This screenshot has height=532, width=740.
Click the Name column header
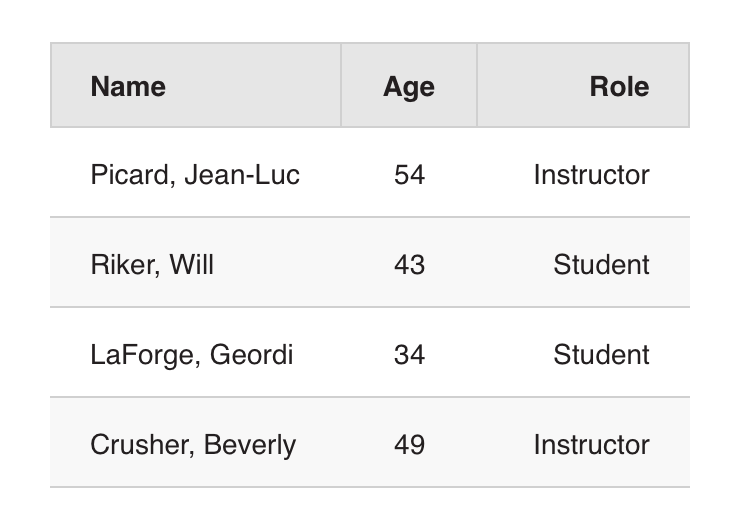[x=128, y=87]
